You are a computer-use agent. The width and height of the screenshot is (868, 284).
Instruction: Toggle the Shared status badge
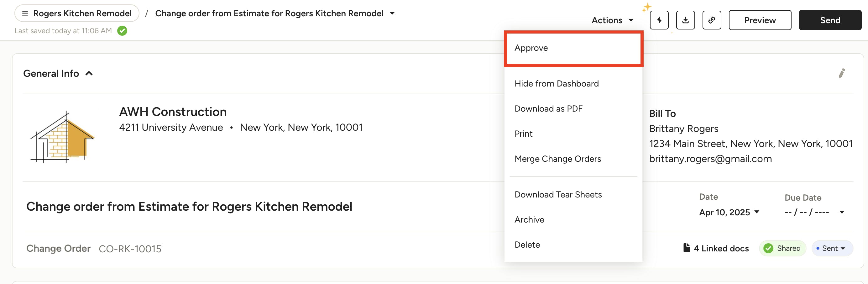pos(782,248)
